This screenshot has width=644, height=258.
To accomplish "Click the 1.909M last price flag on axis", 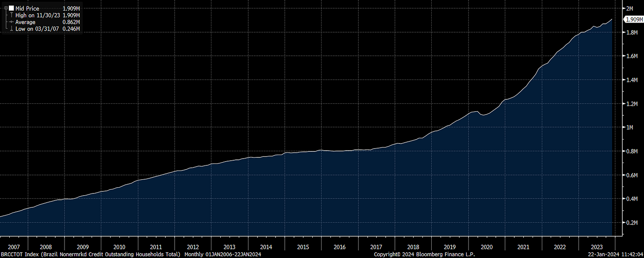I will [632, 19].
